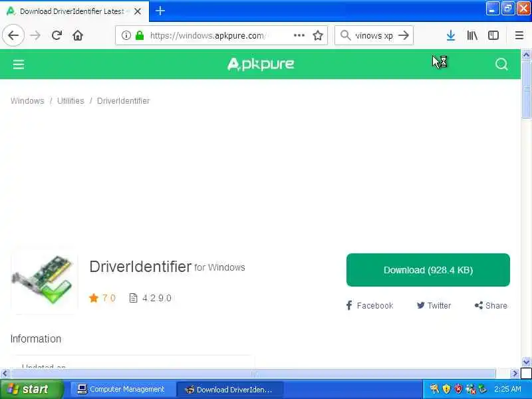This screenshot has width=532, height=399.
Task: Toggle the browser sidebar
Action: pyautogui.click(x=493, y=35)
